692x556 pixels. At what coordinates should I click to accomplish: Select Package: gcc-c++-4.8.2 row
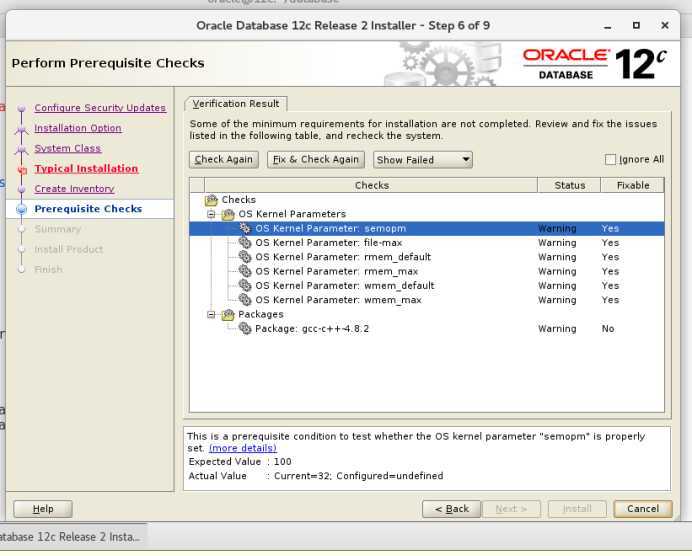427,328
